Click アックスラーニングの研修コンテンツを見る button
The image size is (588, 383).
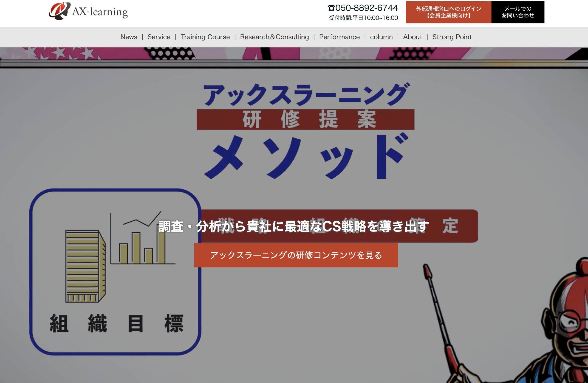(x=296, y=255)
